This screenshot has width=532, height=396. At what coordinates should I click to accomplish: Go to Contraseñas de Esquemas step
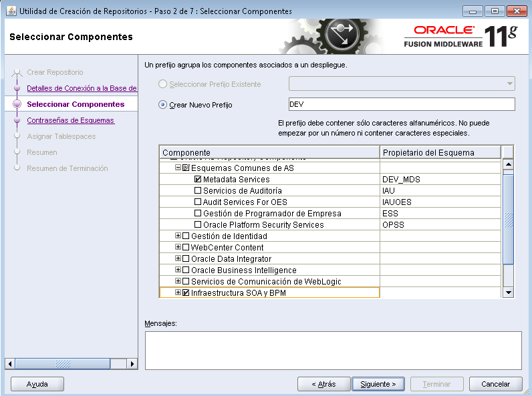point(71,120)
